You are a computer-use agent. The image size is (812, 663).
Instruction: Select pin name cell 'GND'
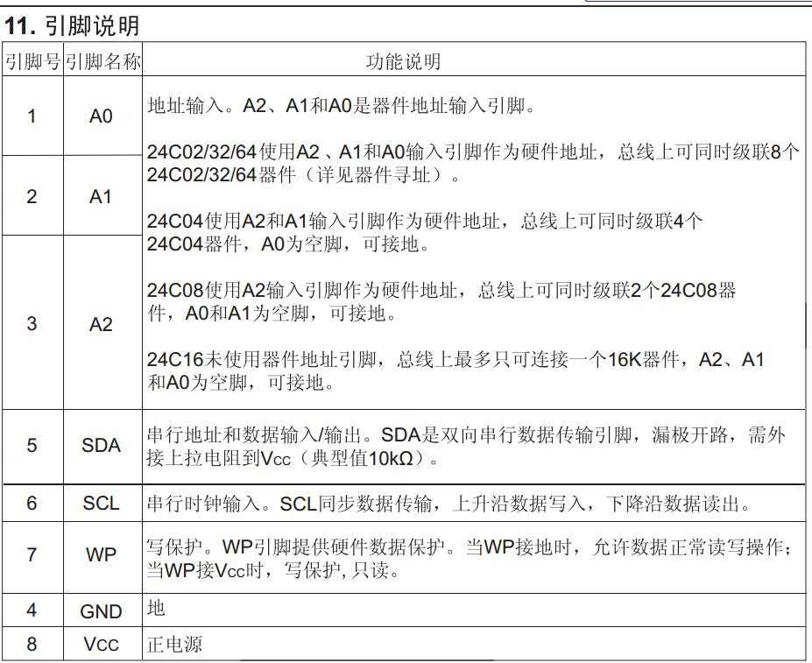point(102,611)
